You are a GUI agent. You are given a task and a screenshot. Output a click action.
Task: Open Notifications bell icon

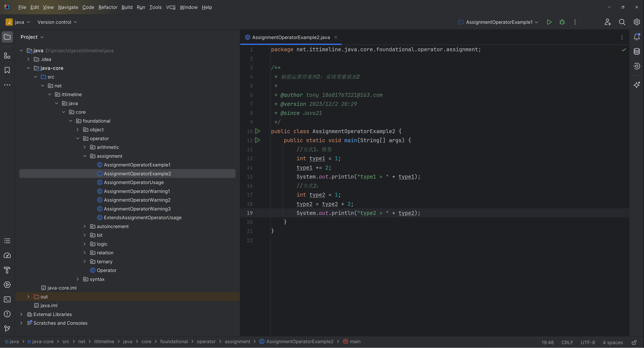coord(637,37)
